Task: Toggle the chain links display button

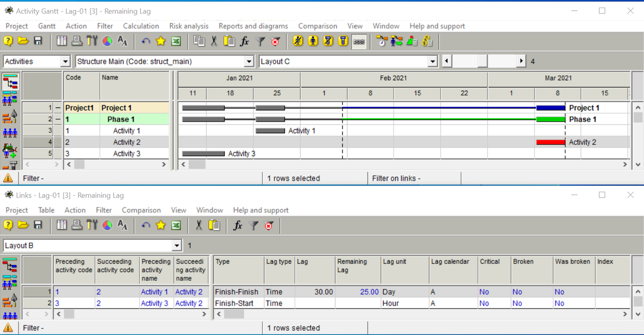Action: click(359, 41)
